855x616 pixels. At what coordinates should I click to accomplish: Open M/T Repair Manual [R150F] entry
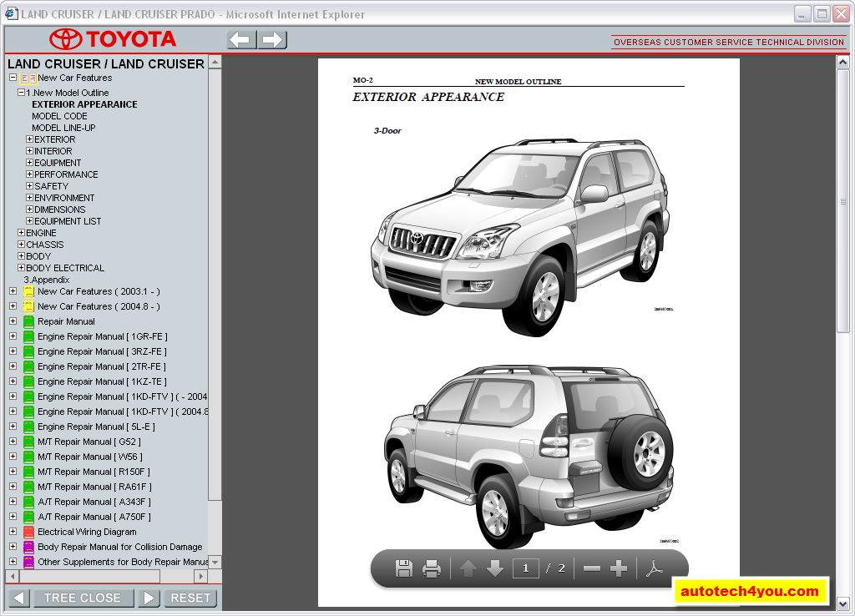94,472
